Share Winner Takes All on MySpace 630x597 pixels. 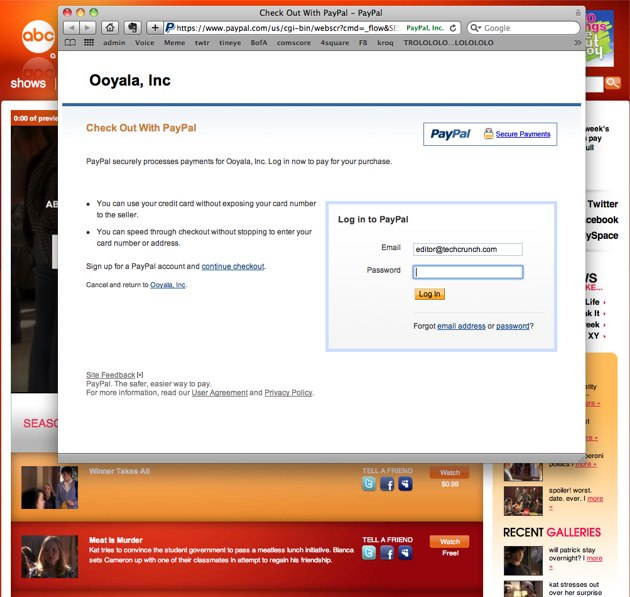405,484
